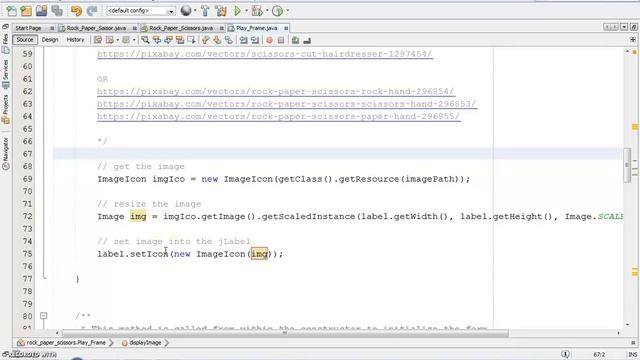Click the Last Edit editor icon
Image resolution: width=640 pixels, height=360 pixels.
click(x=98, y=40)
